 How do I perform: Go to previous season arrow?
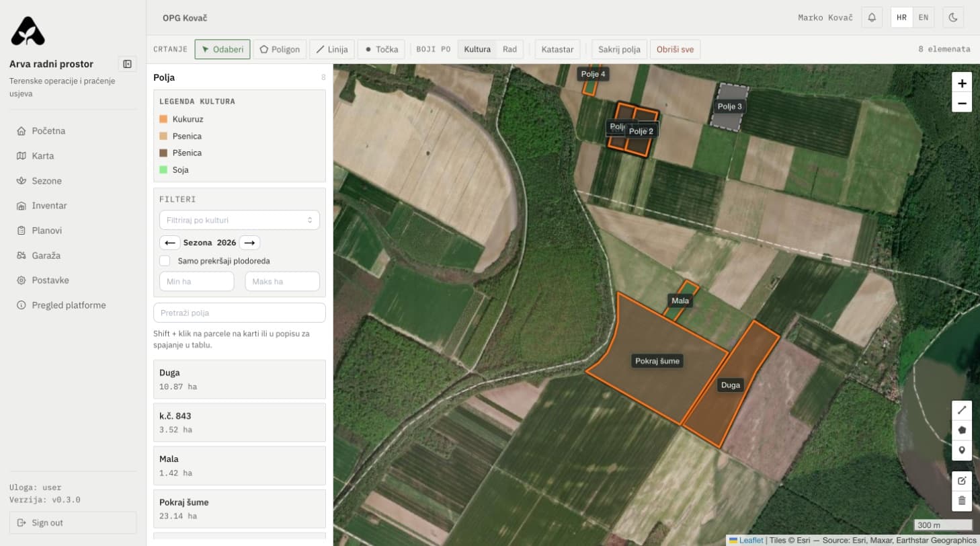(x=169, y=243)
